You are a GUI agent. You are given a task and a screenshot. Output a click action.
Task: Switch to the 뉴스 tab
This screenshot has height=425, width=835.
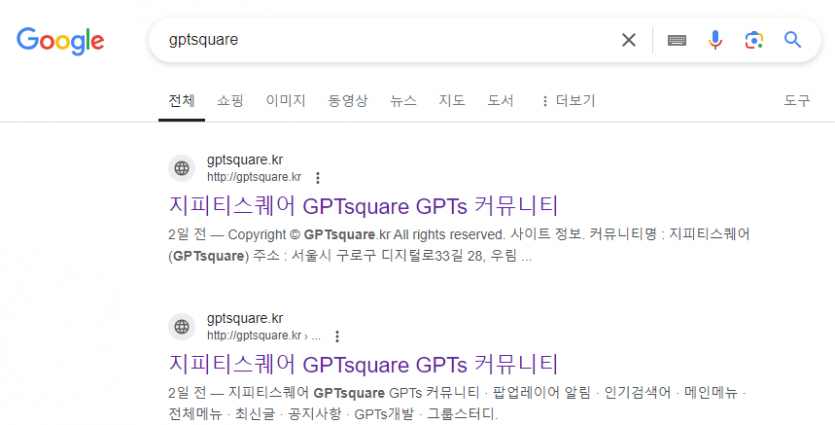[x=403, y=101]
